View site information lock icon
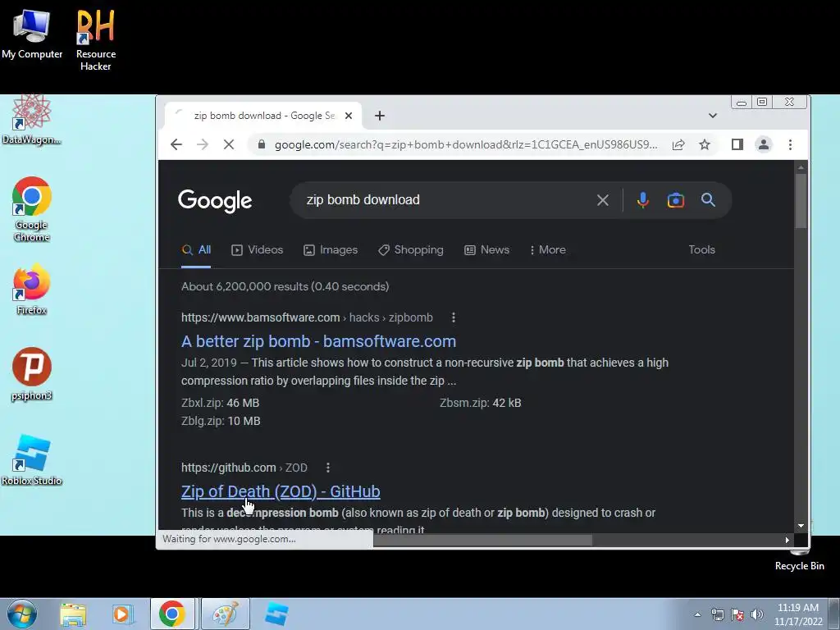 (262, 144)
